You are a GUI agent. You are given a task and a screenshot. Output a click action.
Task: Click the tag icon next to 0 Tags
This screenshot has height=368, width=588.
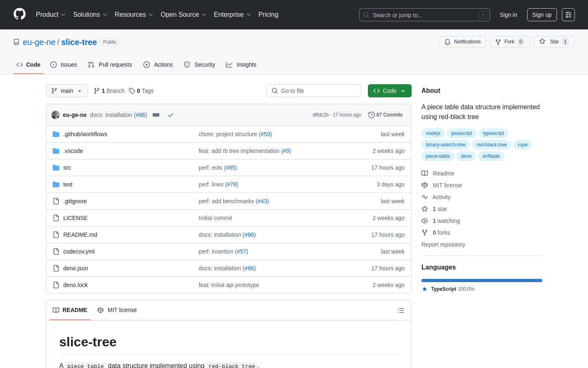point(132,91)
